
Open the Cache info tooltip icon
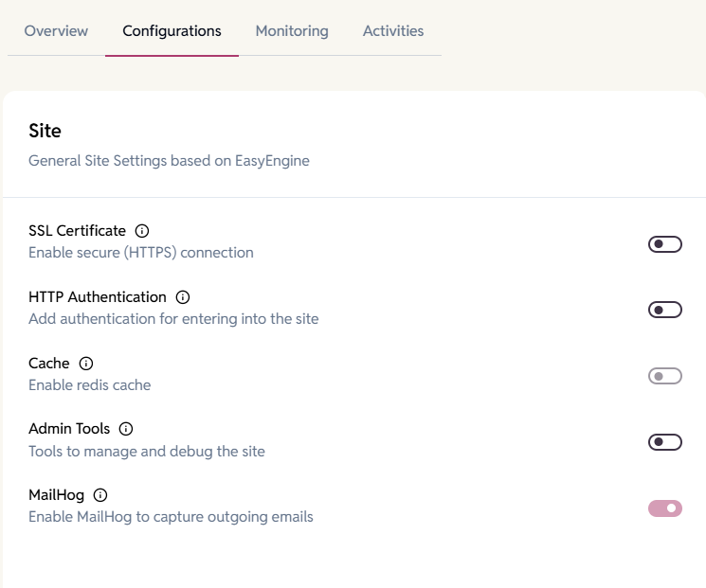coord(86,364)
